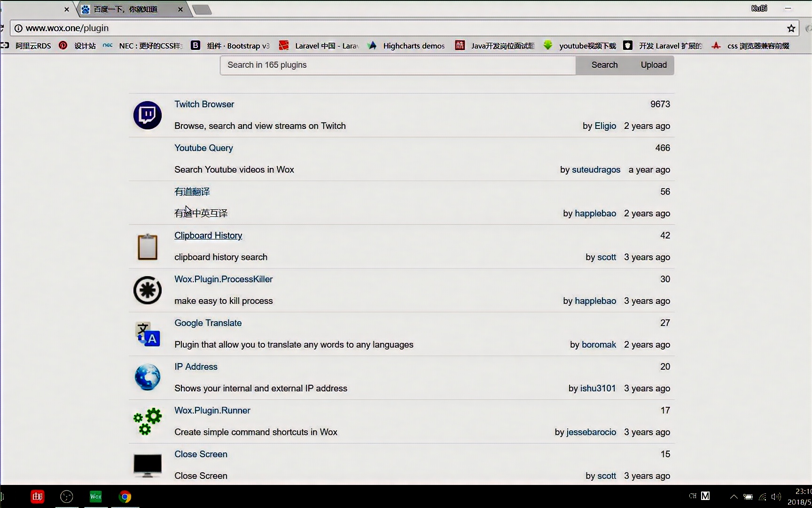812x508 pixels.
Task: View author suteudragos's profile
Action: [596, 170]
